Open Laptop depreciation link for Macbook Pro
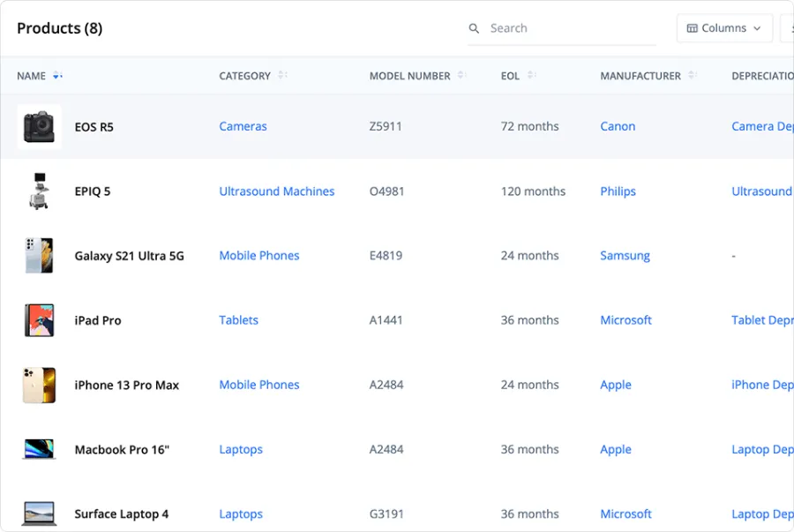Viewport: 794px width, 532px height. 762,449
